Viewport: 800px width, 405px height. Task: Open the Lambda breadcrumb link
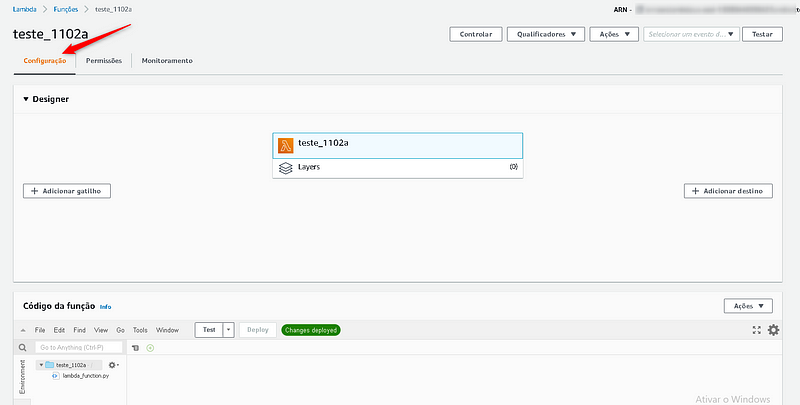click(x=24, y=9)
